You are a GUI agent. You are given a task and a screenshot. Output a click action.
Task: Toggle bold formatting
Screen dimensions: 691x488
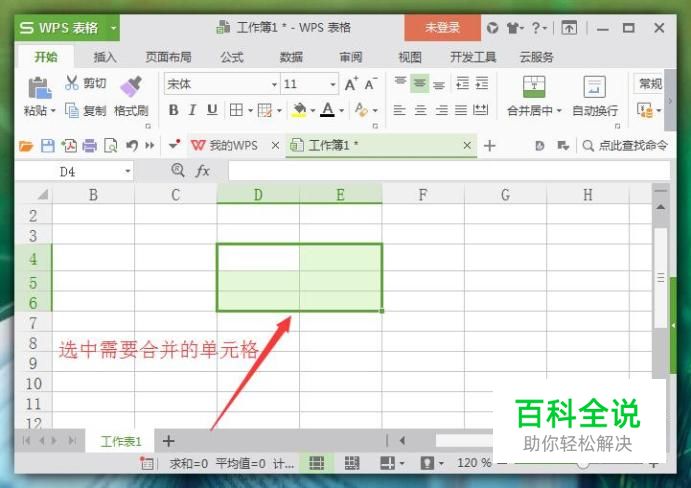point(173,110)
